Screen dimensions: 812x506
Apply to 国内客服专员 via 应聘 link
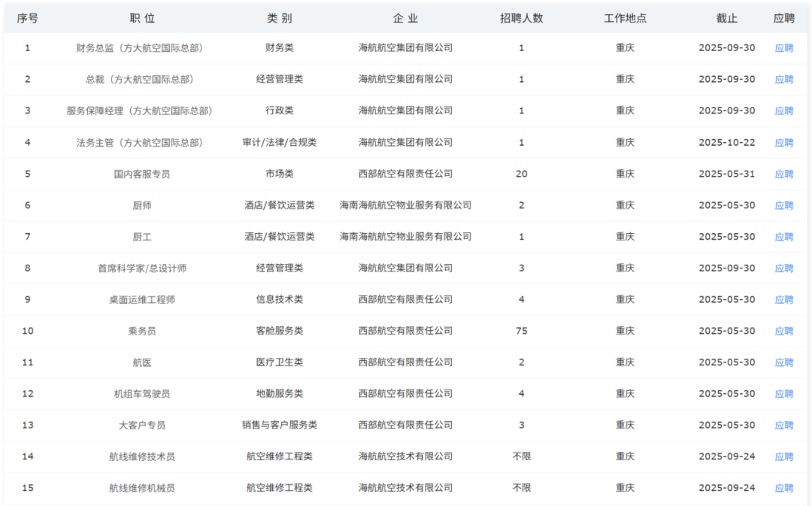783,174
